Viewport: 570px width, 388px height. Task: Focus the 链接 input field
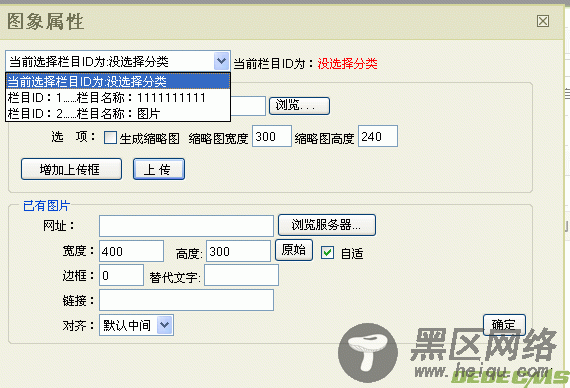click(x=186, y=300)
